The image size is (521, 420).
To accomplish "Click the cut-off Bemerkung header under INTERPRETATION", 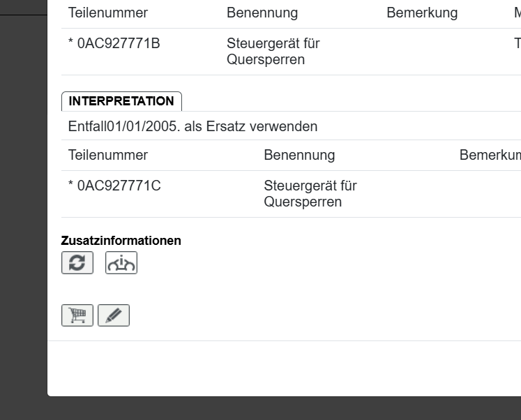I will [x=490, y=155].
